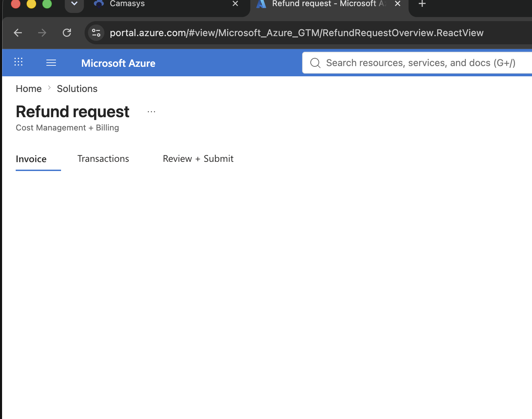The image size is (532, 419).
Task: Click the Cost Management + Billing subtitle
Action: (x=67, y=128)
